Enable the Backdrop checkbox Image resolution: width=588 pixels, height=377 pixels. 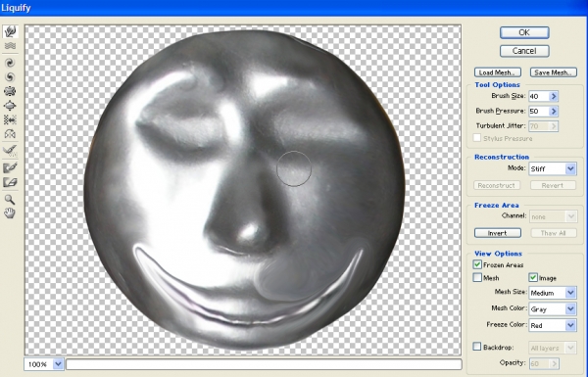477,347
